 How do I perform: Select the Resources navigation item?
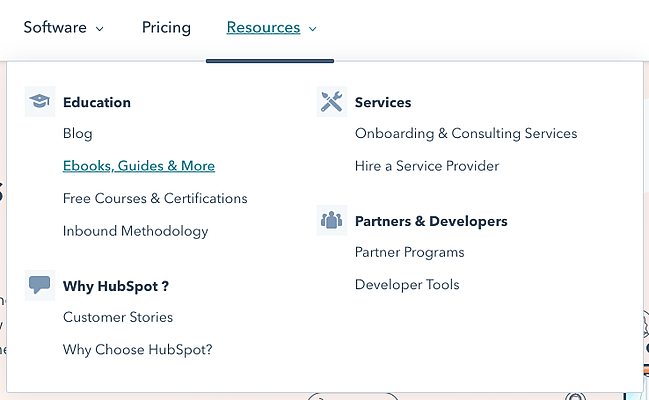click(263, 27)
